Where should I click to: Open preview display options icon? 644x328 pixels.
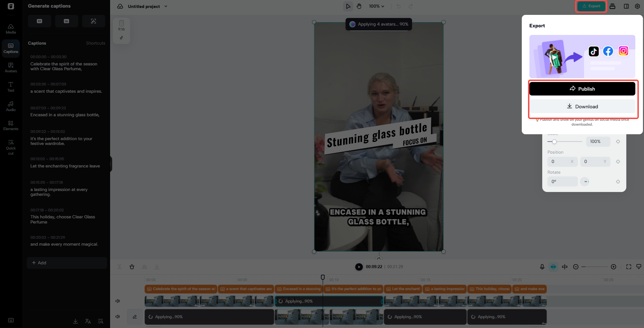point(639,267)
